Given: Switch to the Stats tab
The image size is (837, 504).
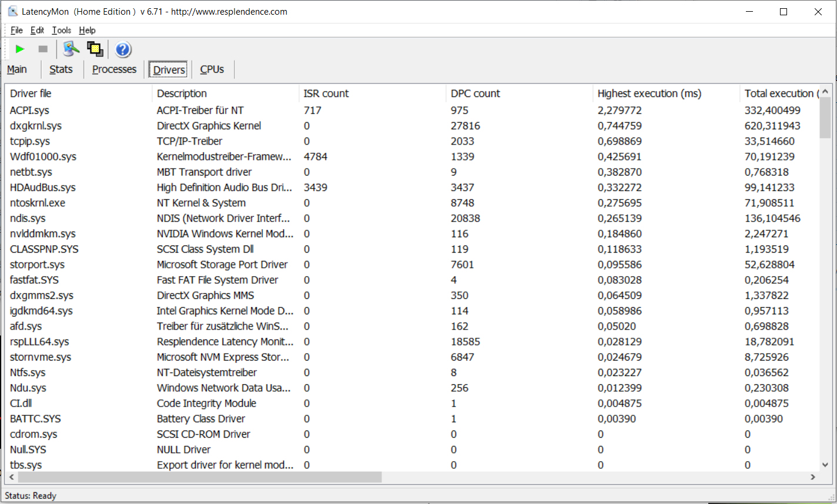Looking at the screenshot, I should (61, 69).
